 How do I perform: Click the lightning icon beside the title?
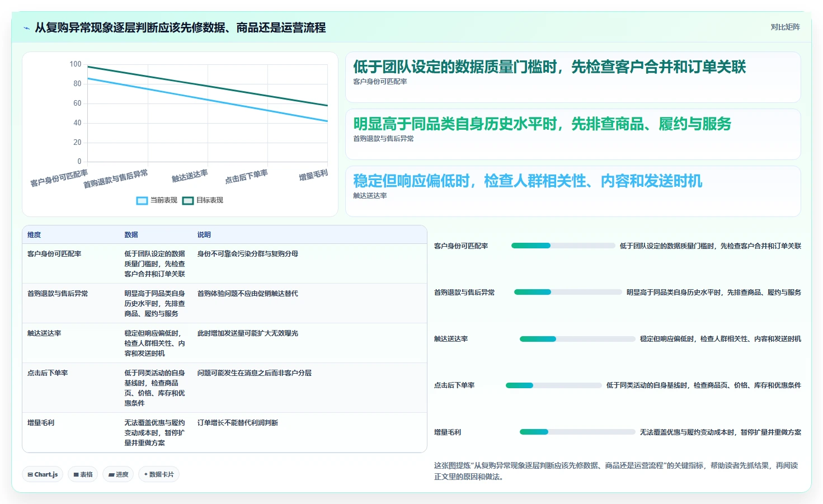click(26, 28)
